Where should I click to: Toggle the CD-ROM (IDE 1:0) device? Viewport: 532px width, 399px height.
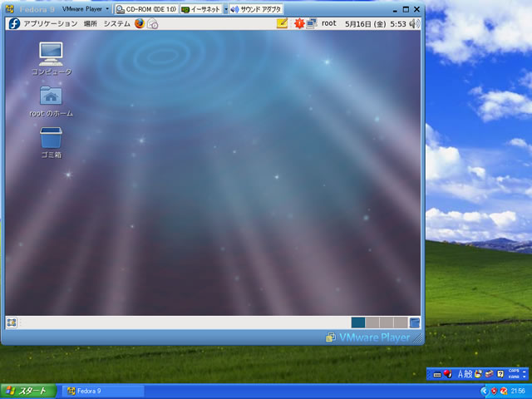pyautogui.click(x=145, y=8)
